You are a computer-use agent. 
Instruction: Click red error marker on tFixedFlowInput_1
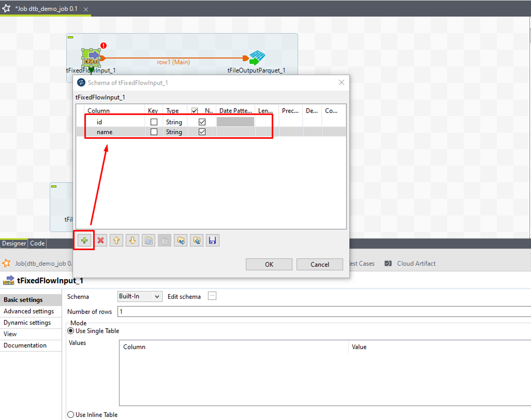coord(103,45)
